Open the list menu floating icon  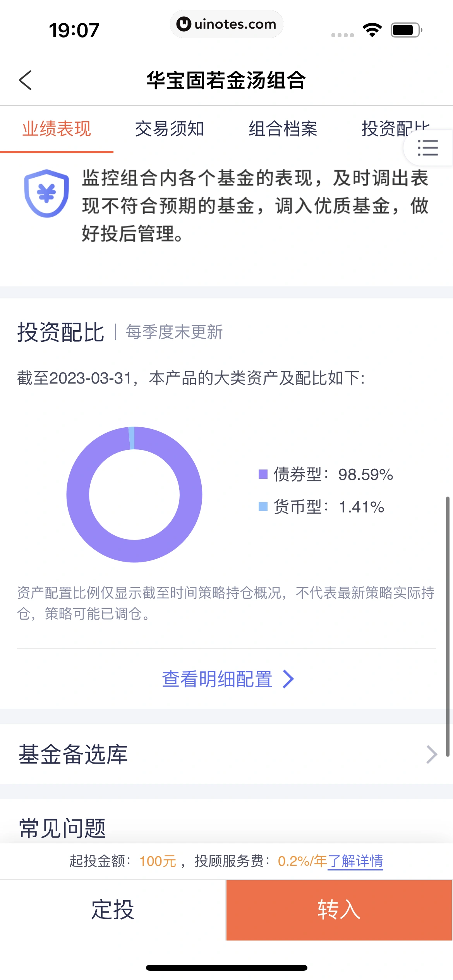click(427, 148)
